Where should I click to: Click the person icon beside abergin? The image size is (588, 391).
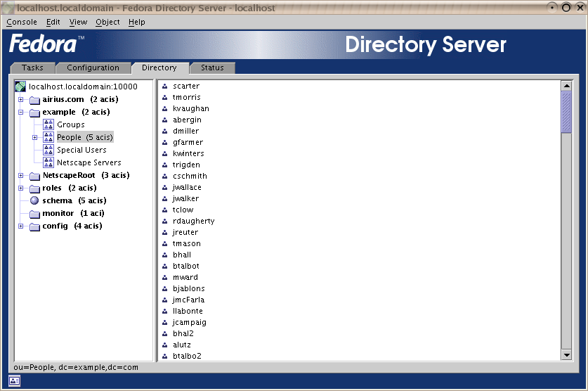coord(164,120)
